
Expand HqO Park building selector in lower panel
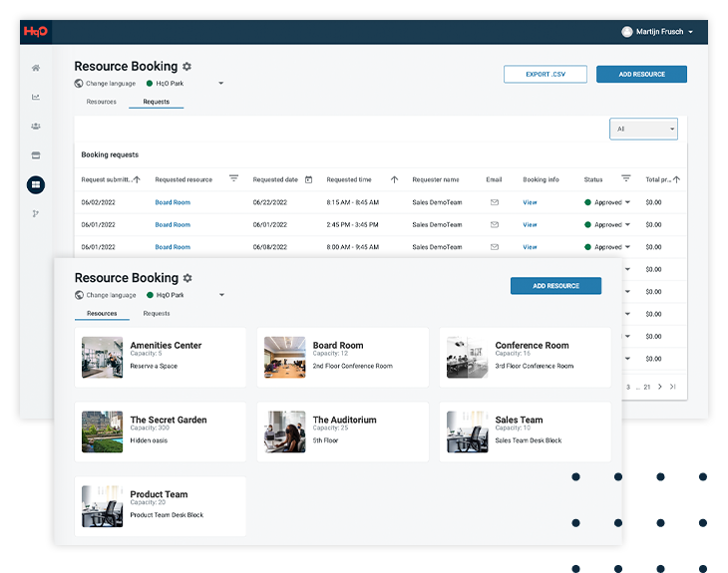[221, 295]
